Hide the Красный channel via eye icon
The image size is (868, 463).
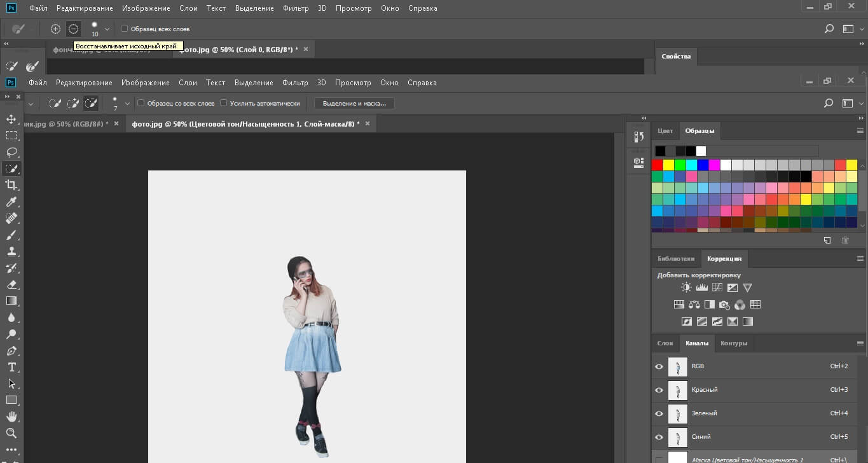659,390
